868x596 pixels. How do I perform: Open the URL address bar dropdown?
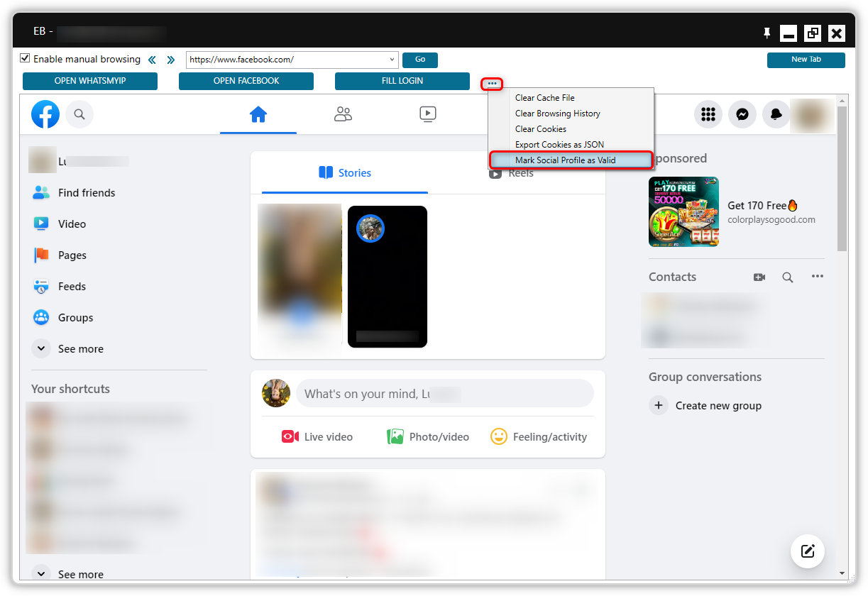pos(391,60)
